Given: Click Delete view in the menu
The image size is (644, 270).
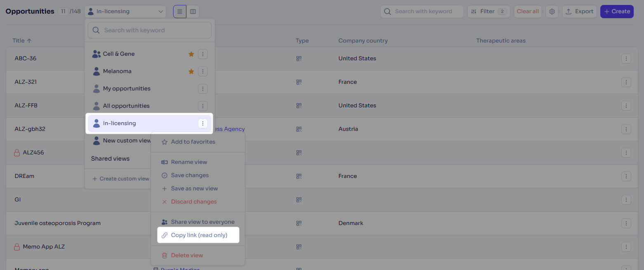Looking at the screenshot, I should 187,256.
